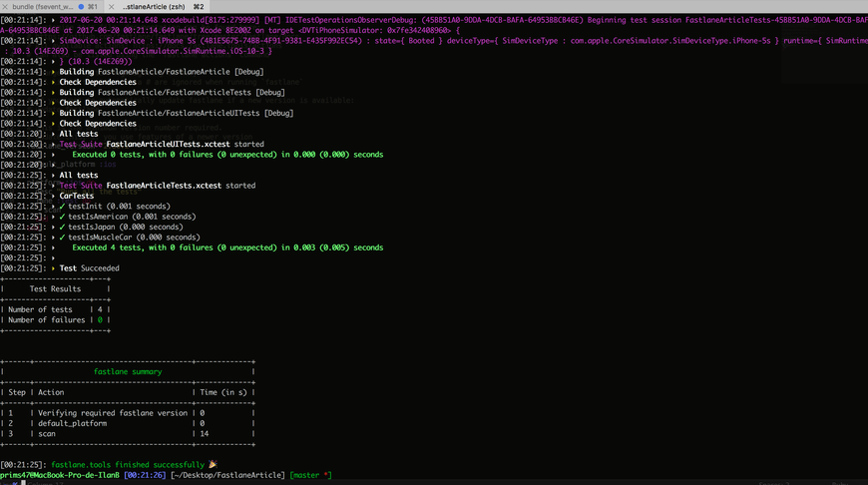
Task: Click the prompt timestamp '[00:21:26]'
Action: pyautogui.click(x=145, y=475)
